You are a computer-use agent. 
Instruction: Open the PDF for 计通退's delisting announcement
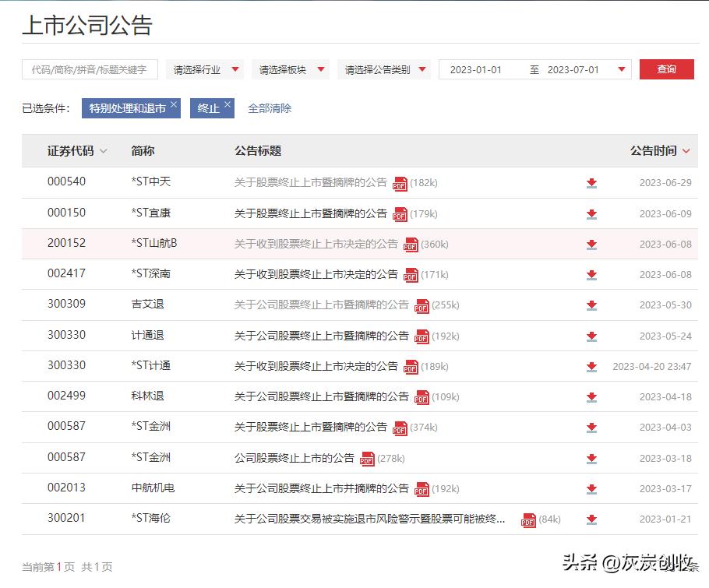click(422, 336)
